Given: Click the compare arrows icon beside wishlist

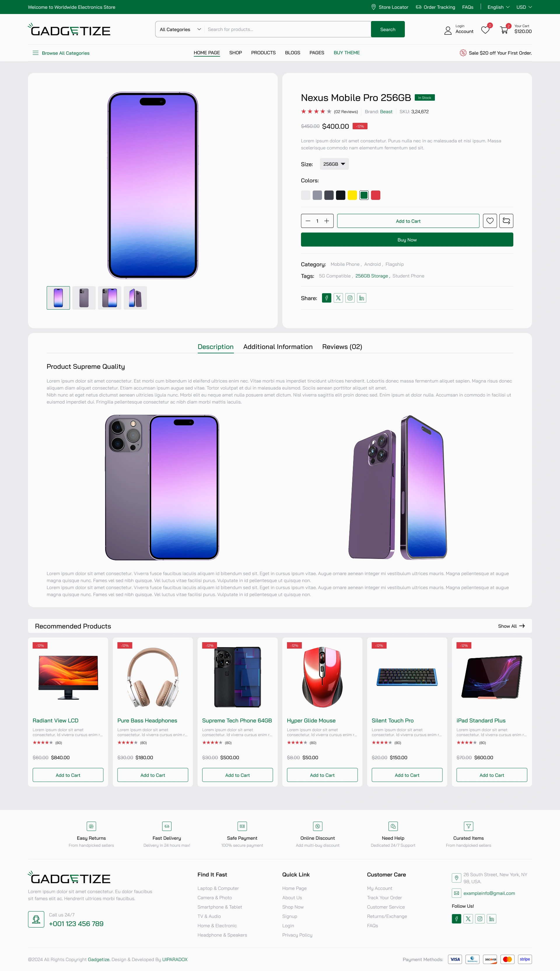Looking at the screenshot, I should (506, 221).
